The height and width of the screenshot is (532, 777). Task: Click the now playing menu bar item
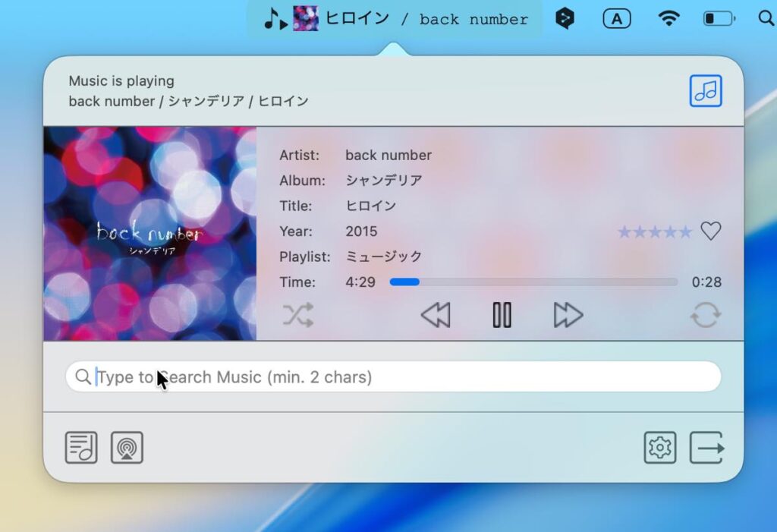(x=395, y=19)
